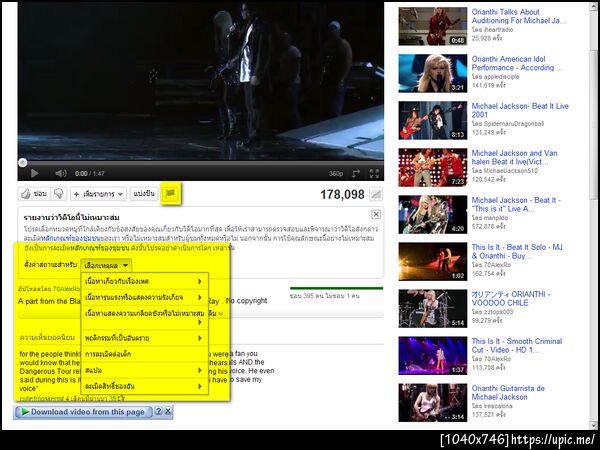
Task: Close the report video panel
Action: point(376,214)
